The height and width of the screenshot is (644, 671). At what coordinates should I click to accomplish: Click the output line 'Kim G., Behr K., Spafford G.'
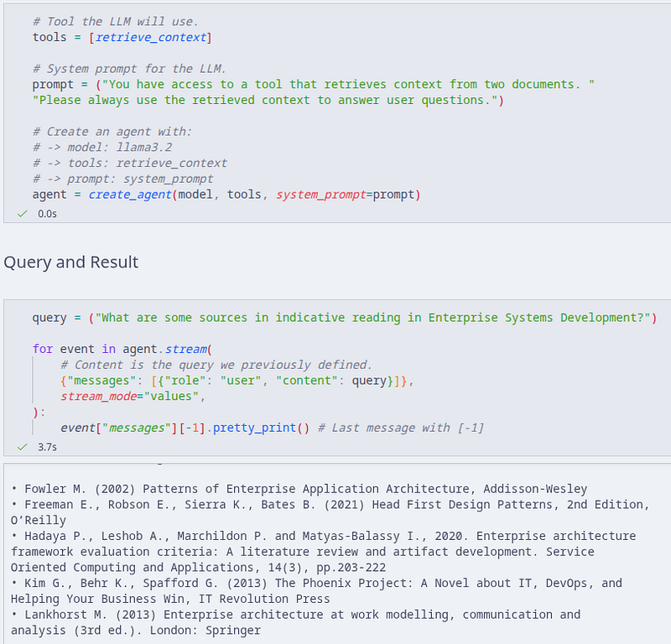pyautogui.click(x=317, y=584)
